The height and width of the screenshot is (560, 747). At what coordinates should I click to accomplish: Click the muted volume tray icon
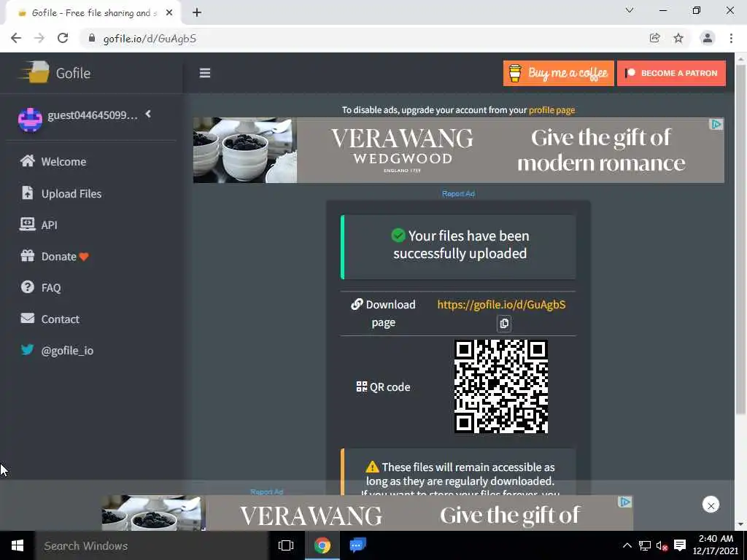click(662, 545)
